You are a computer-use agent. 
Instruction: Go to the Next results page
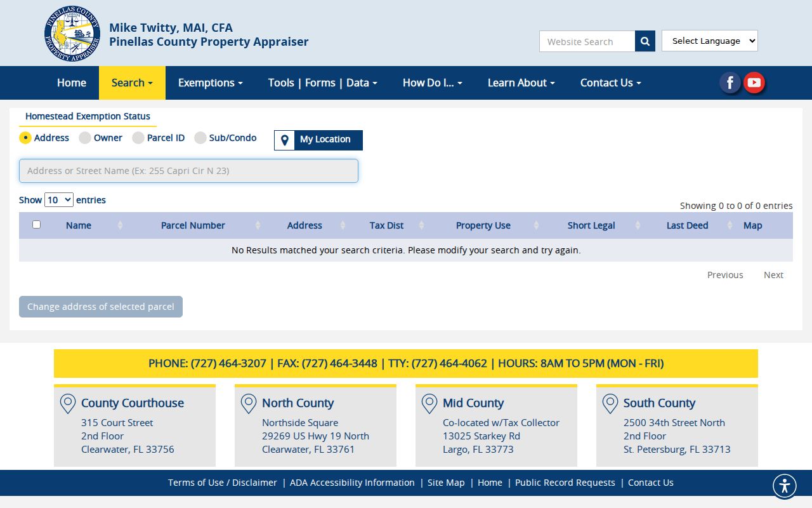click(x=773, y=275)
